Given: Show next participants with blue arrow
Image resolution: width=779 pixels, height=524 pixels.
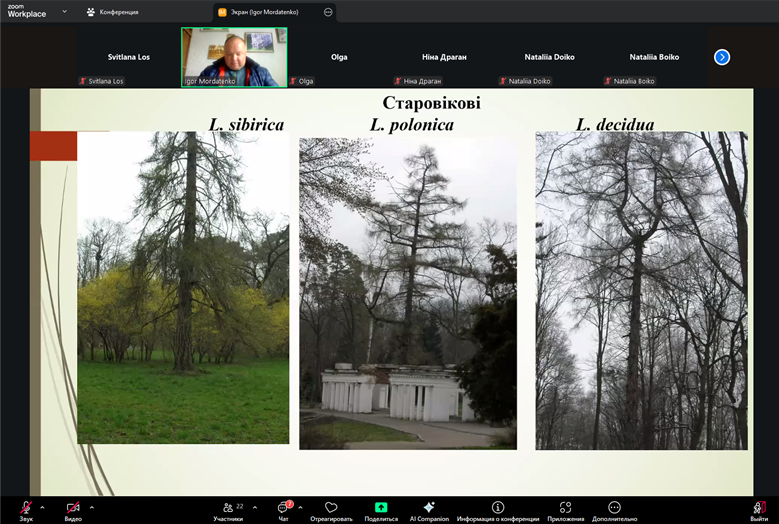Looking at the screenshot, I should pyautogui.click(x=722, y=57).
